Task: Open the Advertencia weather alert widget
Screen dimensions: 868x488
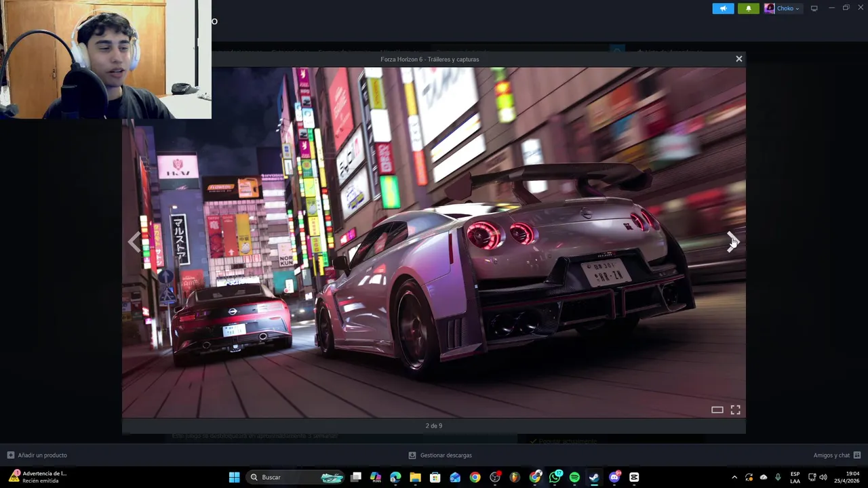Action: 38,477
